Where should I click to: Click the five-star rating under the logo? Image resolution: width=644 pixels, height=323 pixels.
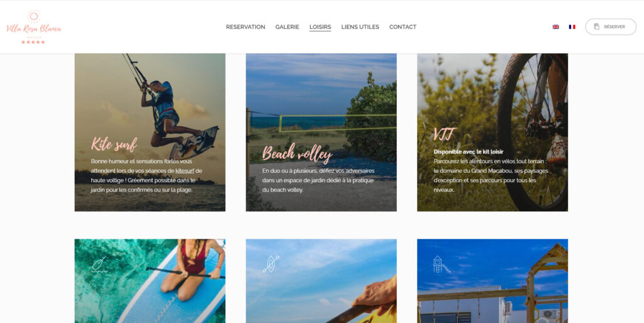click(33, 42)
